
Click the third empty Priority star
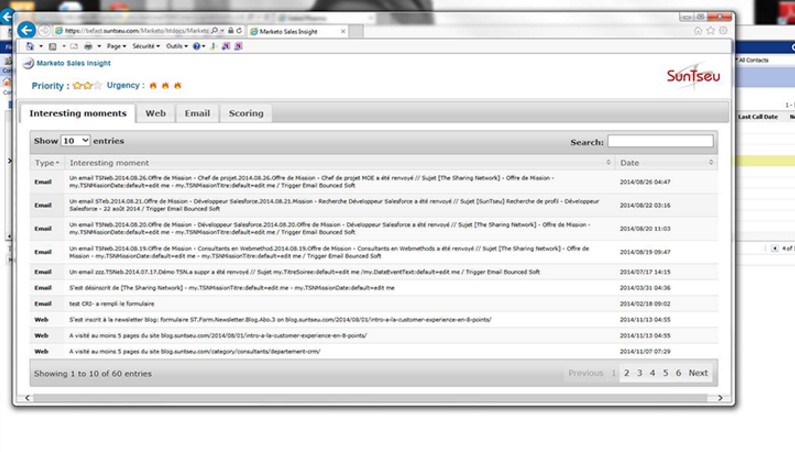[x=97, y=85]
